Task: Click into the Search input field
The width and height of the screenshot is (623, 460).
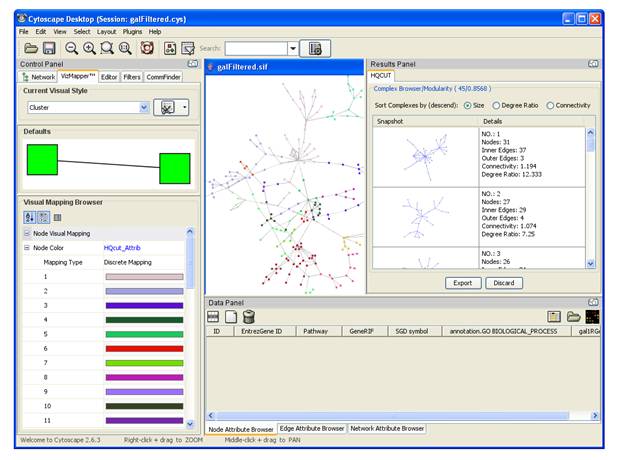Action: tap(256, 48)
